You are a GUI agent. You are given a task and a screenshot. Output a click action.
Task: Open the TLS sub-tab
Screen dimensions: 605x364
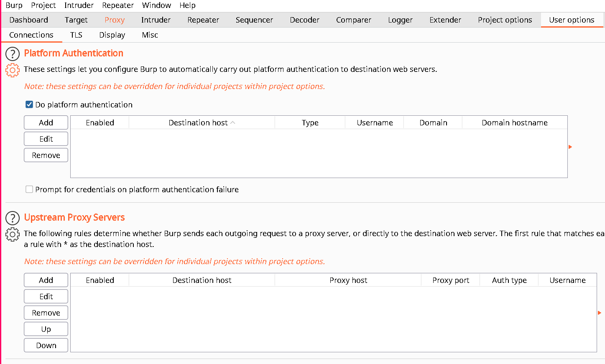pyautogui.click(x=76, y=35)
